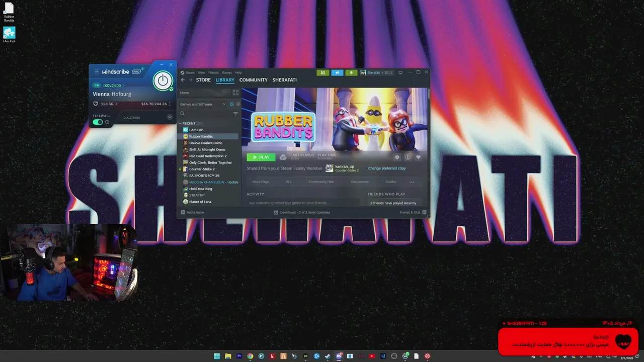
Task: Collapse the RECENT games section
Action: 192,123
